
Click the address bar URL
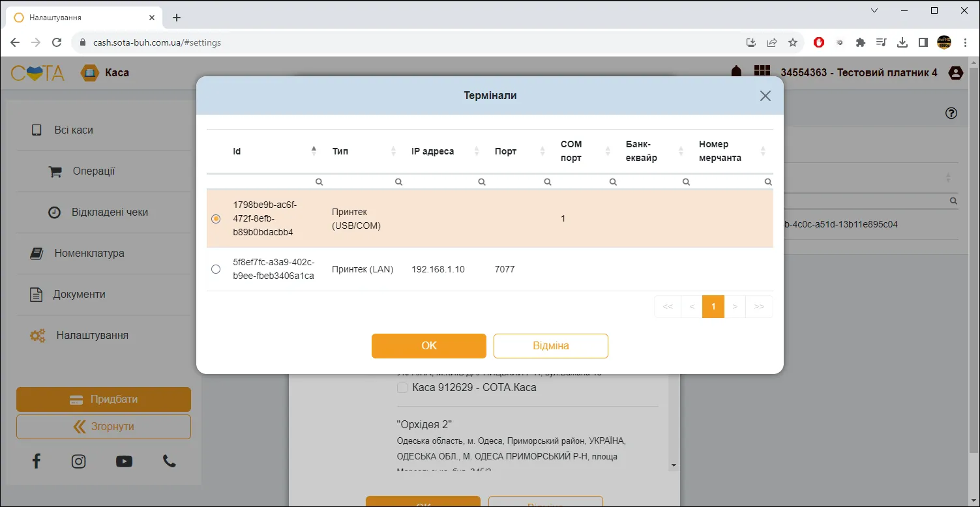tap(157, 42)
